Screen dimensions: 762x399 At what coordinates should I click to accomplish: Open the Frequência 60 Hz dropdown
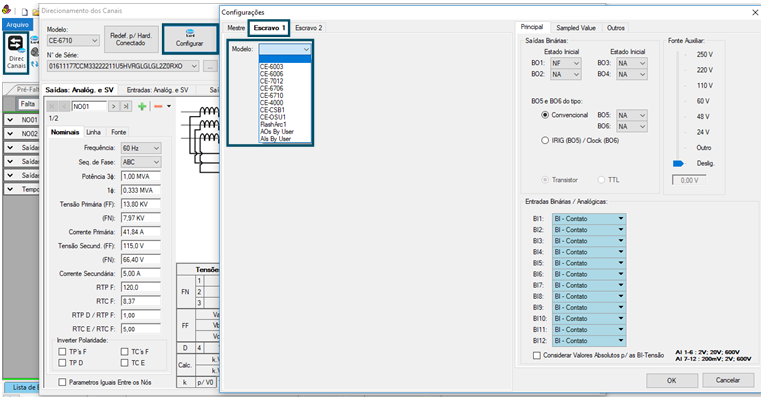tap(141, 148)
